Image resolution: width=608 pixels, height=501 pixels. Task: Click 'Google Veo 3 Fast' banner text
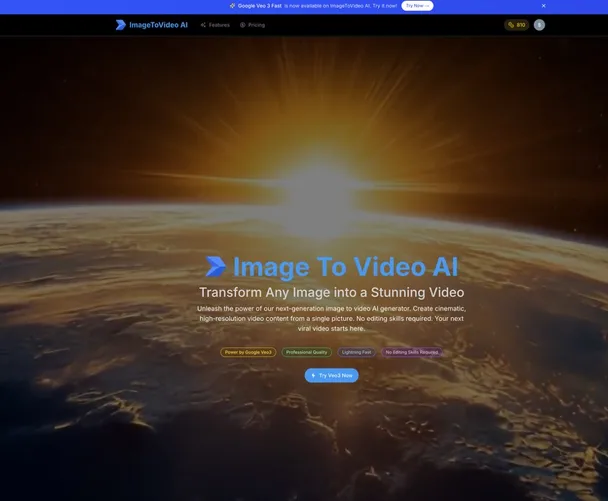(259, 6)
